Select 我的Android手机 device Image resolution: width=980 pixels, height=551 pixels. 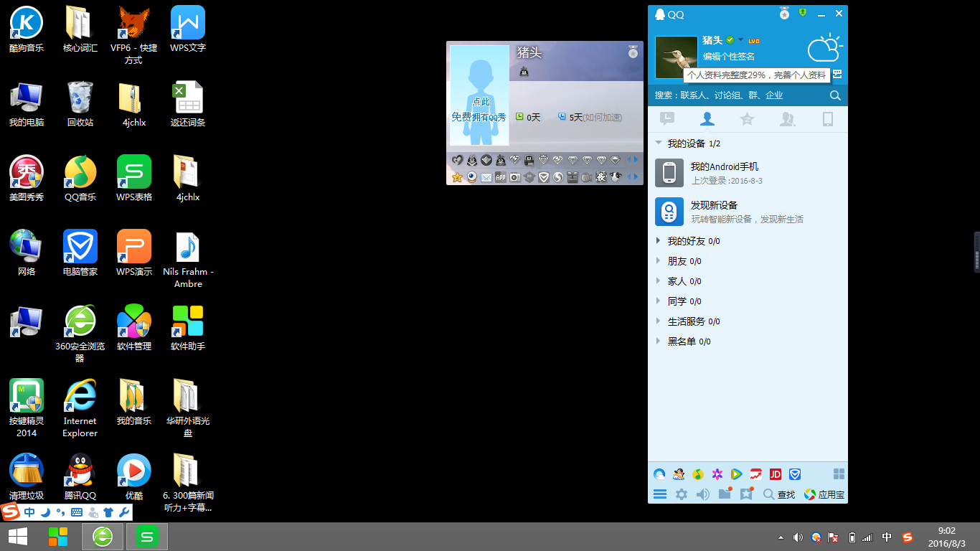(x=748, y=173)
